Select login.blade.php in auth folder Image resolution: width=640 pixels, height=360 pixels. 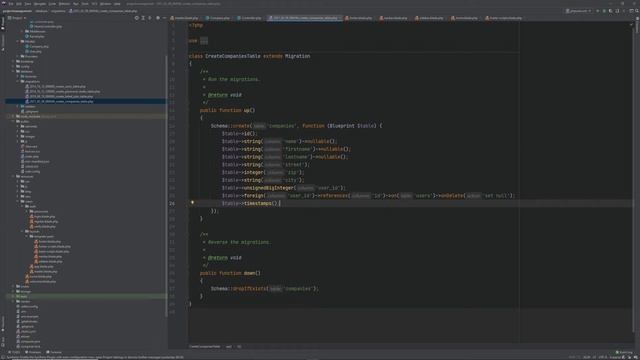(x=42, y=216)
